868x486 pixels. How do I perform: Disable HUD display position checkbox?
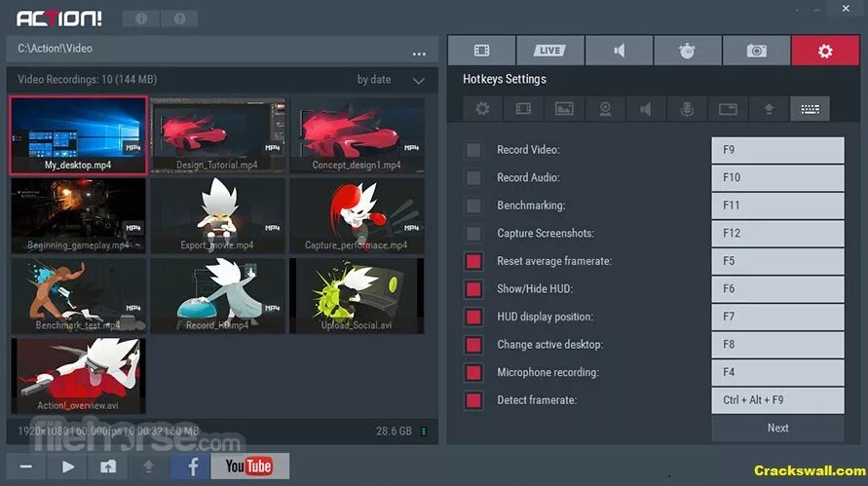473,317
